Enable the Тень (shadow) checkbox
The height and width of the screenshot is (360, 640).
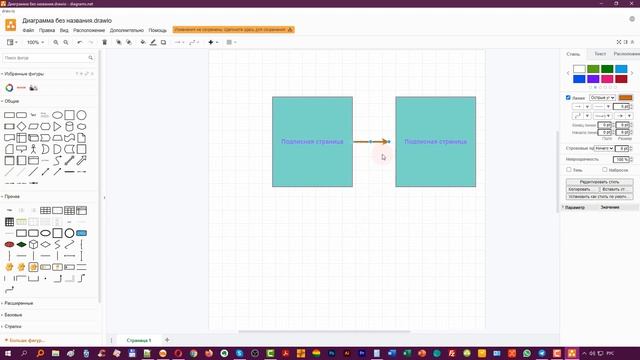click(x=569, y=169)
